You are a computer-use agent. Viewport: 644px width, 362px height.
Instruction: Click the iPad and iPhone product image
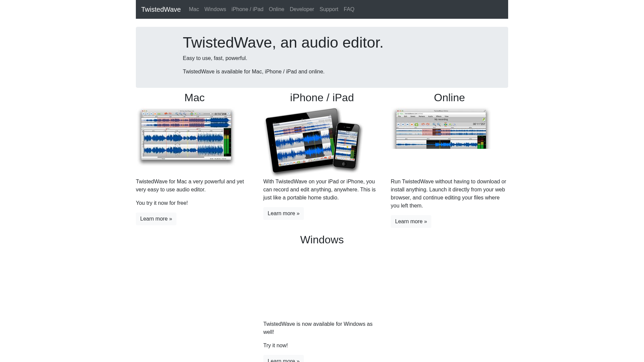coord(314,141)
